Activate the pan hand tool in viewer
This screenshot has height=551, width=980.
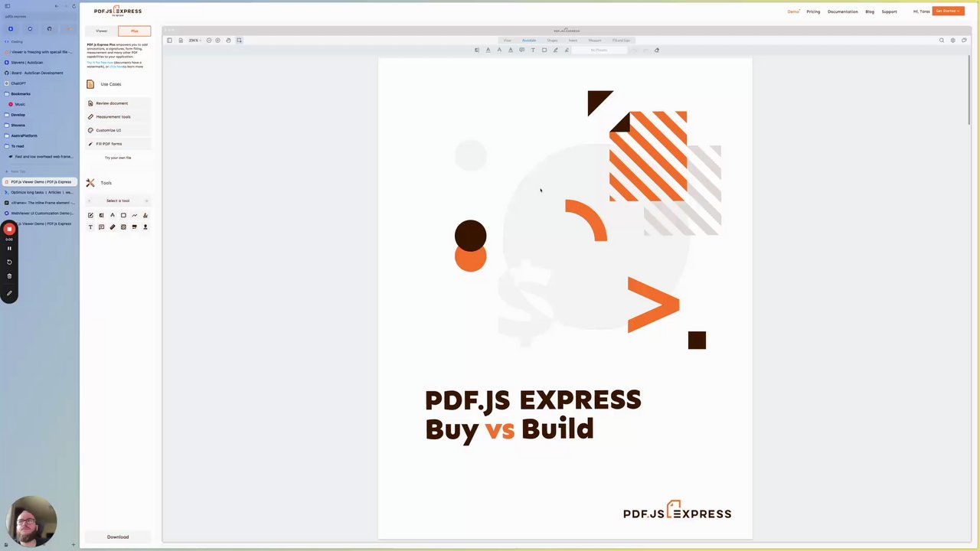pos(228,41)
